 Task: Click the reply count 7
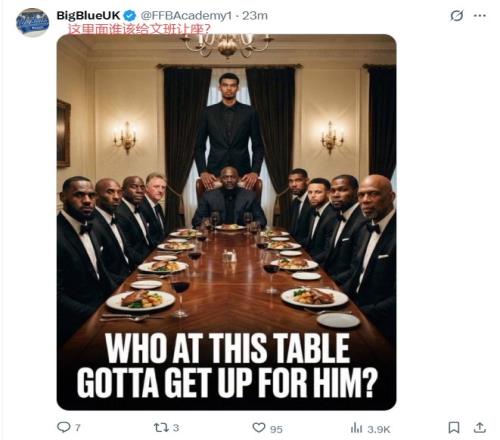coord(78,428)
